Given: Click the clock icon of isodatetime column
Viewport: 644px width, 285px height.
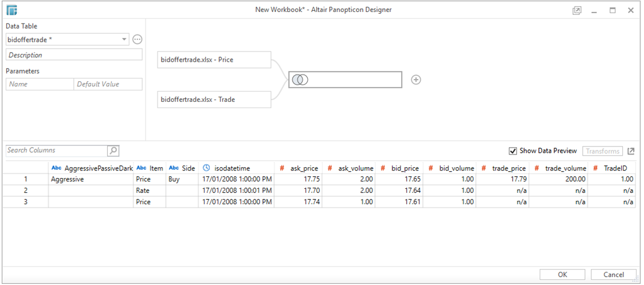Looking at the screenshot, I should coord(207,168).
